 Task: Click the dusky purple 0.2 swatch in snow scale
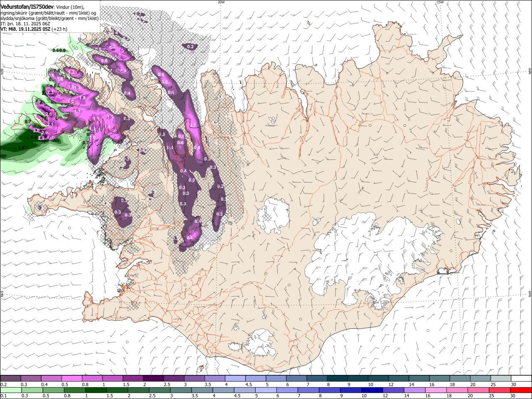click(x=10, y=378)
